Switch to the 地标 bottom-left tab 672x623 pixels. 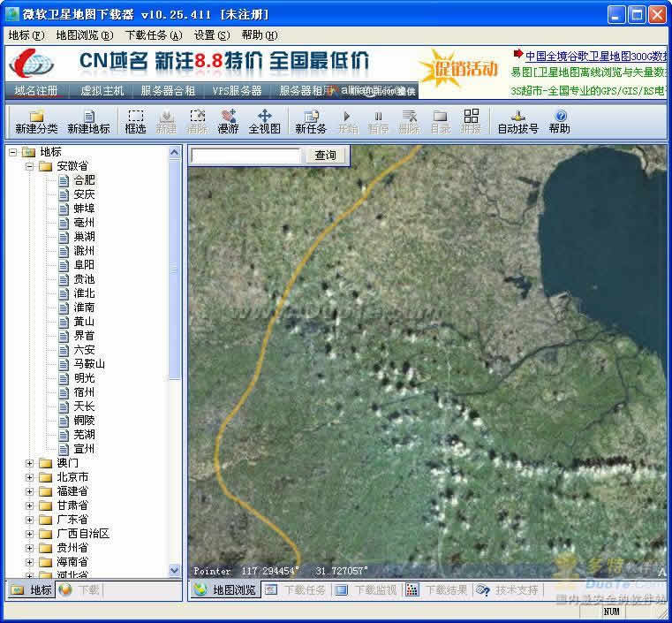(31, 590)
